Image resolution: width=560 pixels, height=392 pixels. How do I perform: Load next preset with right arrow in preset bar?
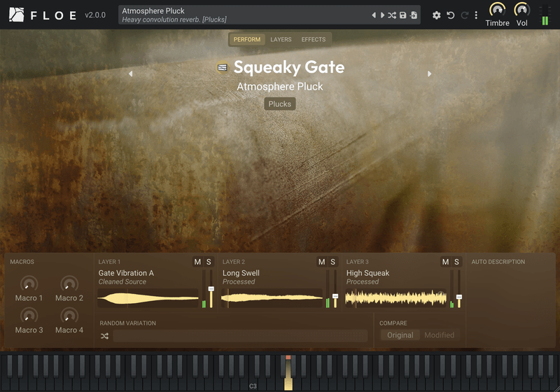click(382, 15)
